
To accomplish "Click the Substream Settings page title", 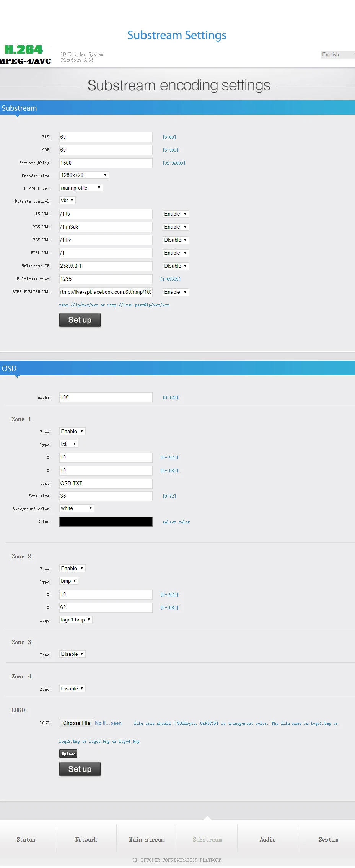I will coord(177,35).
